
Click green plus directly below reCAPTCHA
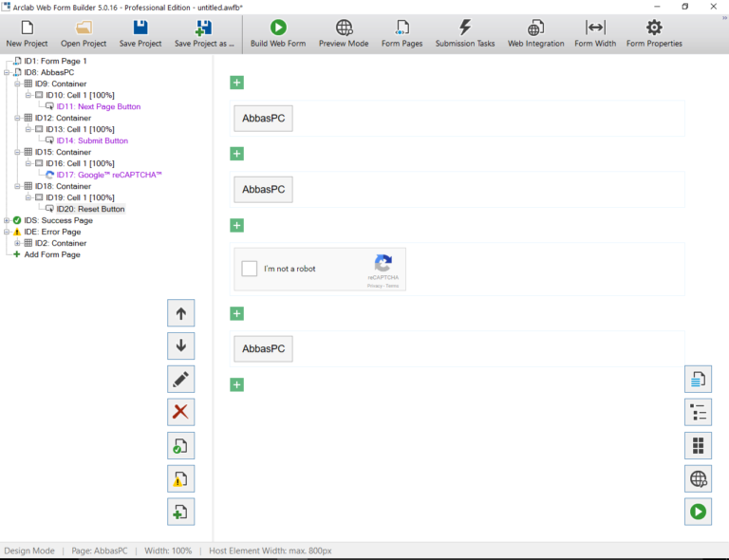[236, 313]
